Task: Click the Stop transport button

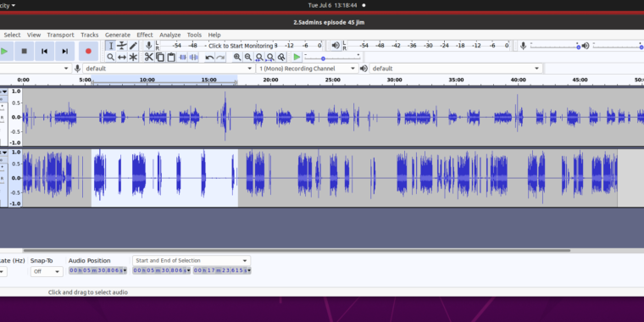Action: (x=25, y=52)
